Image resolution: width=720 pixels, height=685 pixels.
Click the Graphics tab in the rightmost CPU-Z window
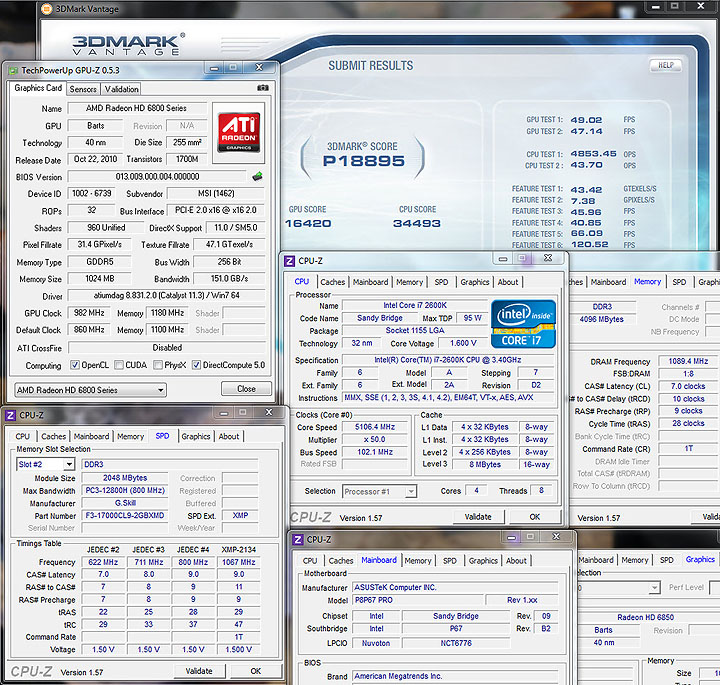pos(700,560)
